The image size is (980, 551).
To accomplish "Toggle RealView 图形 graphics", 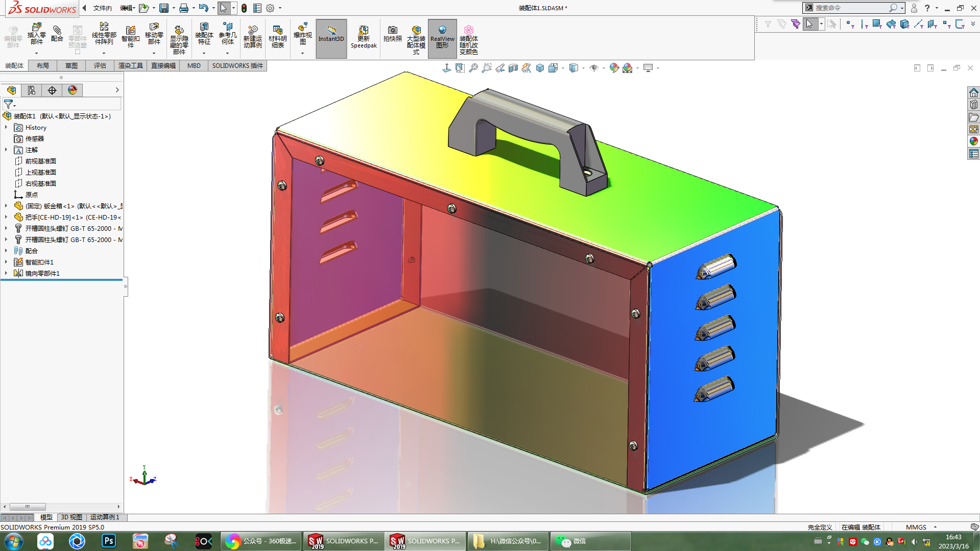I will pos(442,38).
